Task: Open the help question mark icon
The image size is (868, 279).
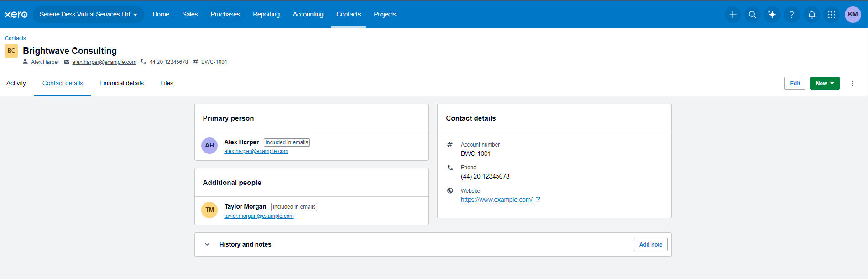Action: 792,15
